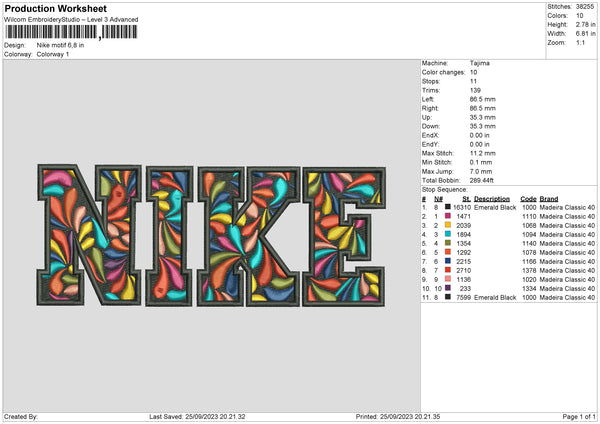
Task: Select the purple swatch in the 233 stitch row
Action: tap(447, 288)
